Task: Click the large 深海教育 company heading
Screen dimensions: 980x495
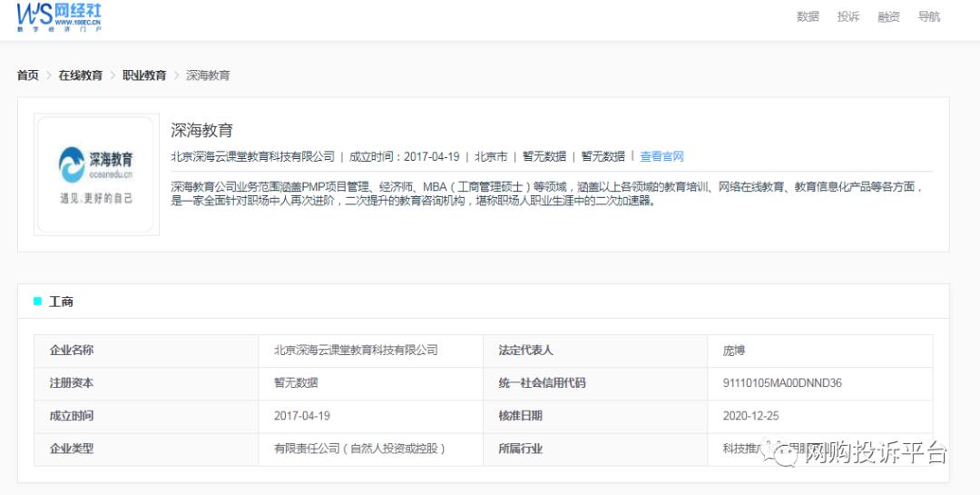Action: 201,130
